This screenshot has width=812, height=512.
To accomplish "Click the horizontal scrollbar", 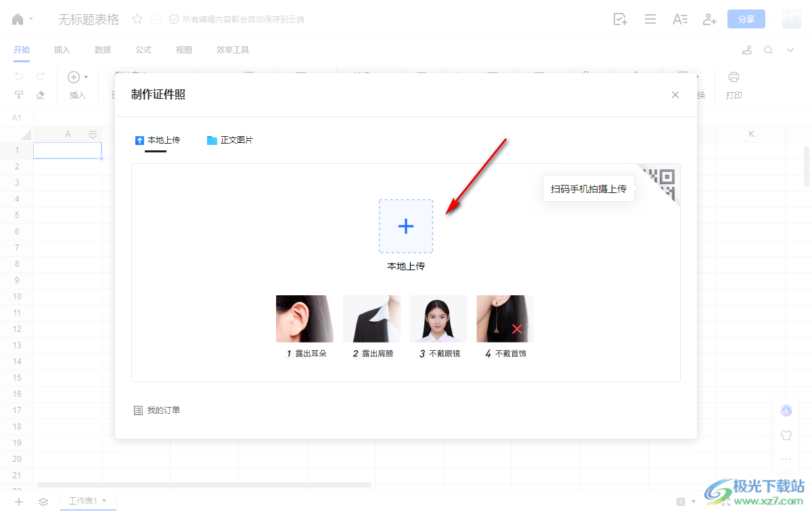I will pyautogui.click(x=204, y=485).
